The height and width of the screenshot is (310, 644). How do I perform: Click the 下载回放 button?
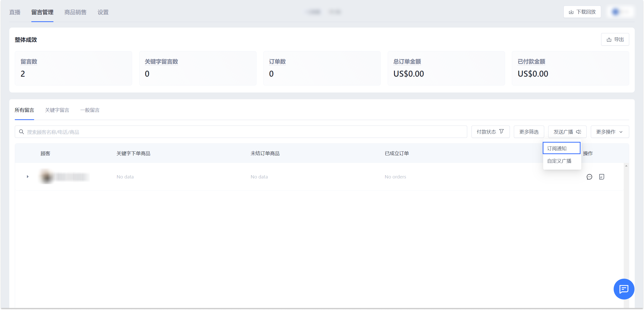pyautogui.click(x=582, y=12)
